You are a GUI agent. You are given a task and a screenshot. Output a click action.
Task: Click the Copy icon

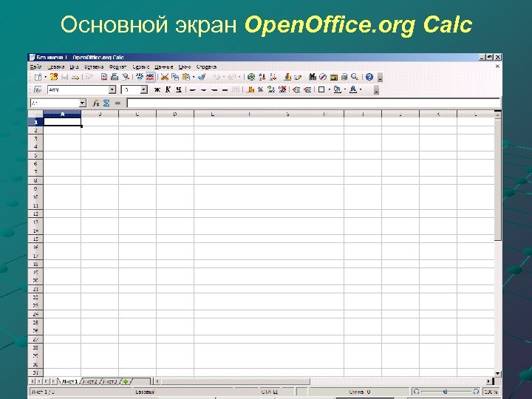(175, 77)
